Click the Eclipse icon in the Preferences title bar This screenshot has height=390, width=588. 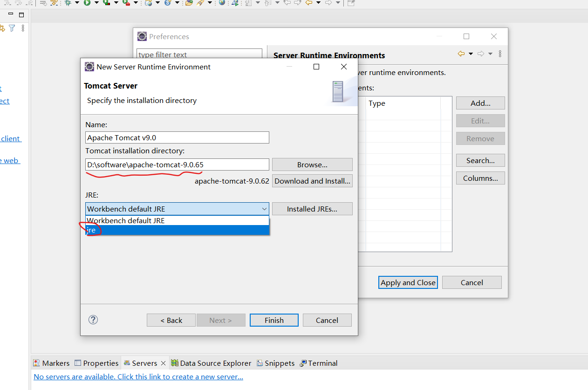tap(142, 36)
